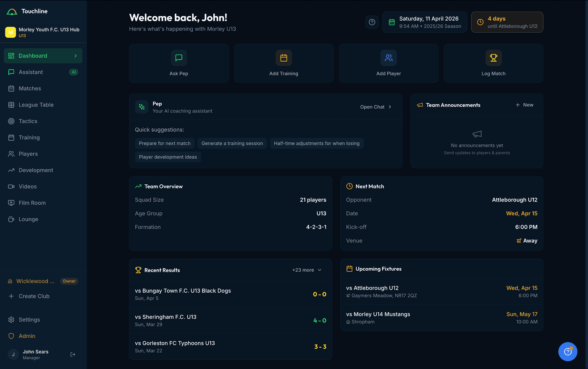Viewport: 588px width, 369px height.
Task: Click the Away venue value
Action: [527, 241]
